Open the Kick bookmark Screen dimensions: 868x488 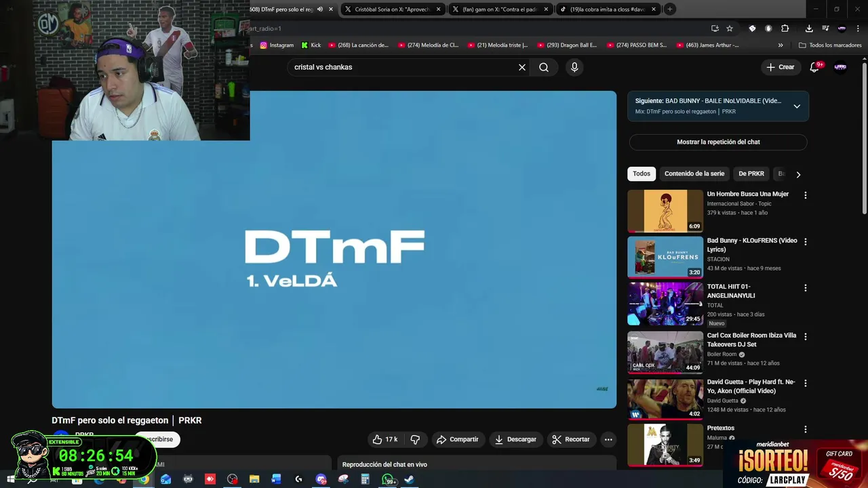pyautogui.click(x=311, y=45)
